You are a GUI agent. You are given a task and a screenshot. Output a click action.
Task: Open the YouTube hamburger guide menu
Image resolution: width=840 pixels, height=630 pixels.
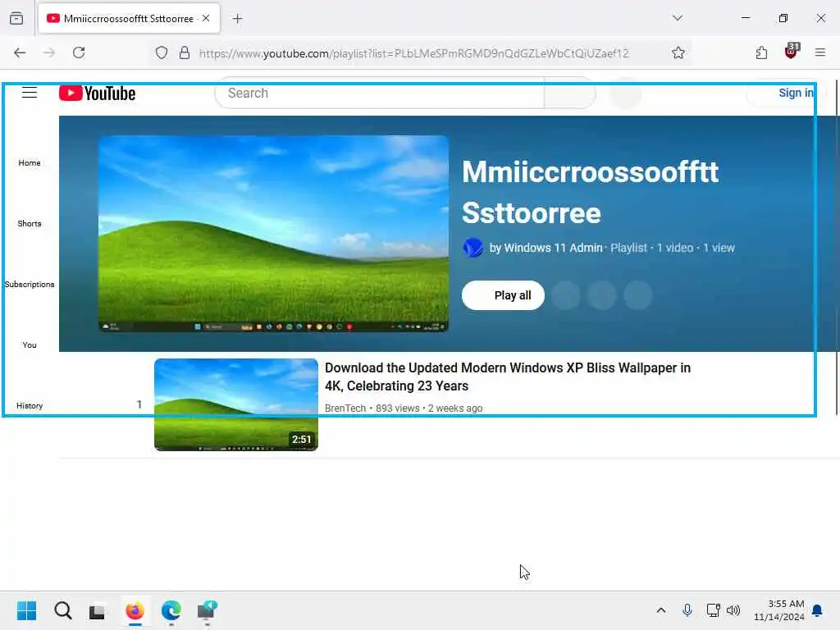[x=30, y=93]
